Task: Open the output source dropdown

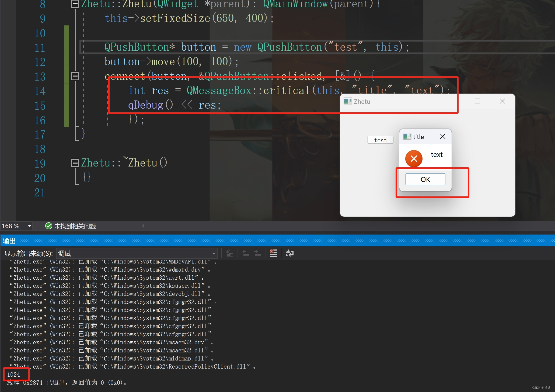Action: click(214, 254)
